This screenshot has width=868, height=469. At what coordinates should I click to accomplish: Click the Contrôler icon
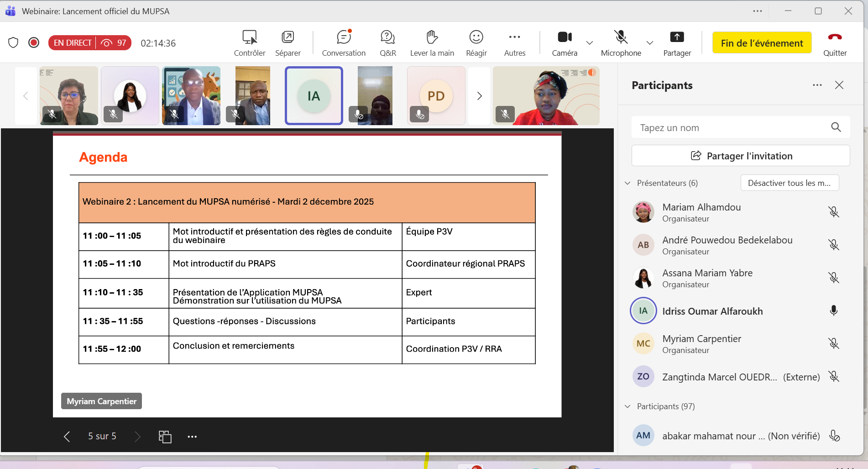[249, 37]
